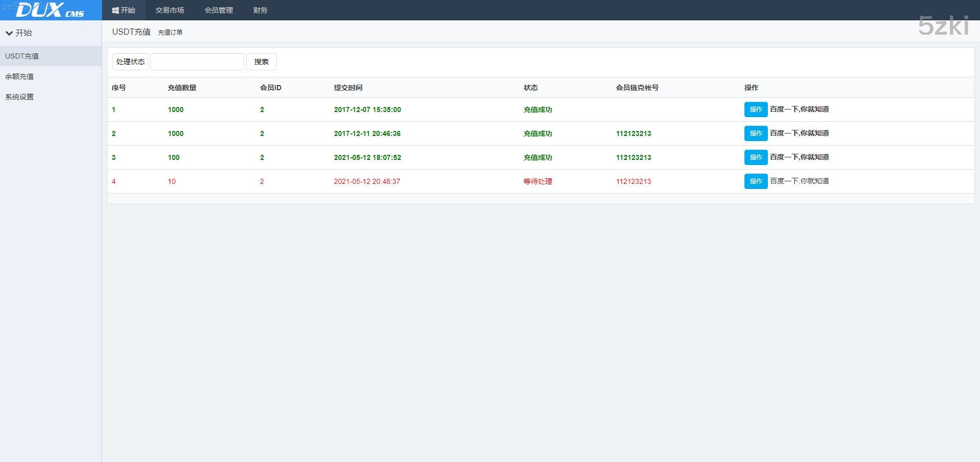Screen dimensions: 980x462
Task: Follow the 百度一下 link in row 1
Action: (x=799, y=109)
